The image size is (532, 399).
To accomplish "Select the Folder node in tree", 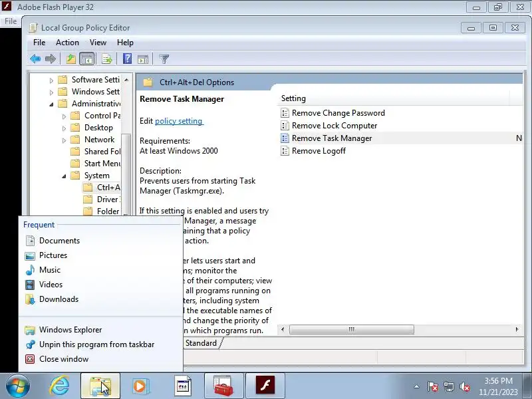I will pos(102,211).
